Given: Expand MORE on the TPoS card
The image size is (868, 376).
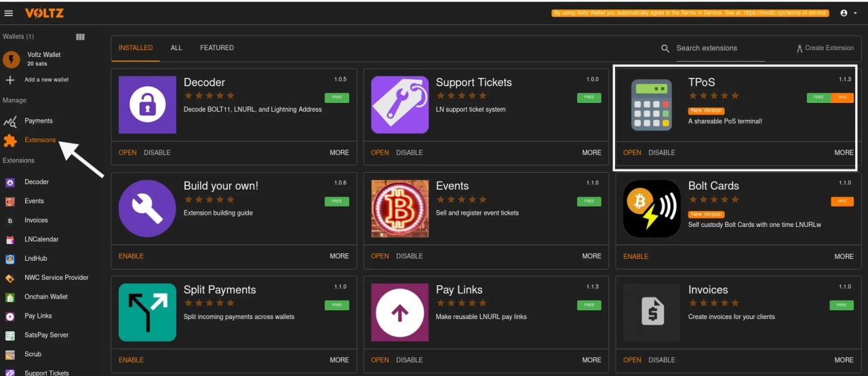Looking at the screenshot, I should pos(844,152).
